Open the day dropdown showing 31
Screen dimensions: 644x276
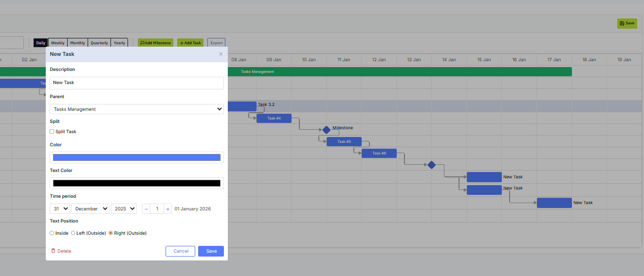tap(60, 209)
